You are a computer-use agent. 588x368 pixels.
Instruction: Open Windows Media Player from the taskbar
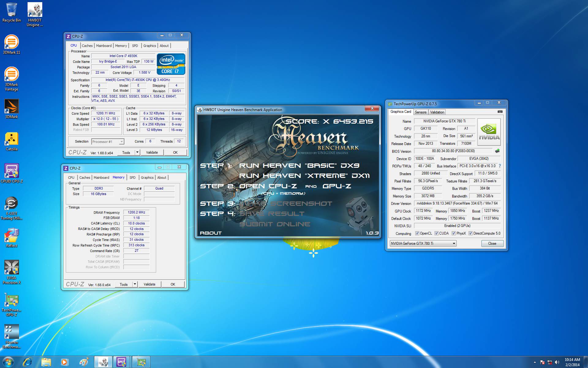click(64, 362)
